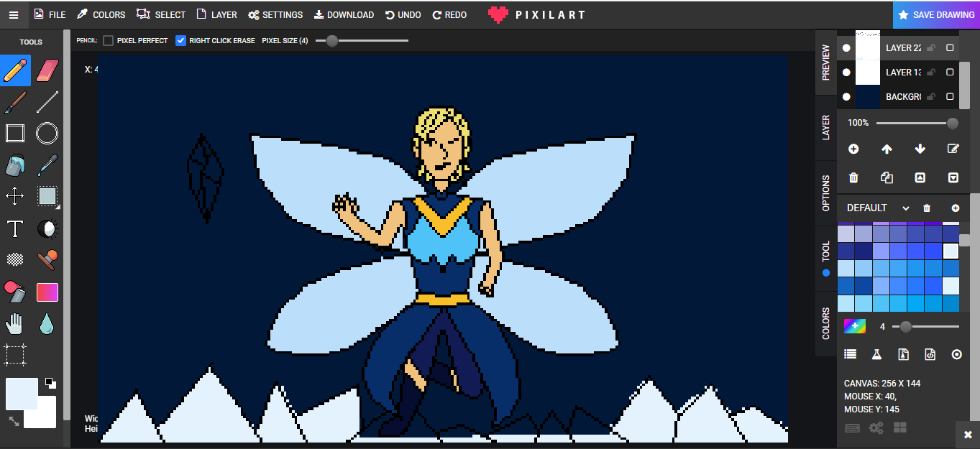This screenshot has width=980, height=449.
Task: Select the Line tool
Action: coord(47,102)
